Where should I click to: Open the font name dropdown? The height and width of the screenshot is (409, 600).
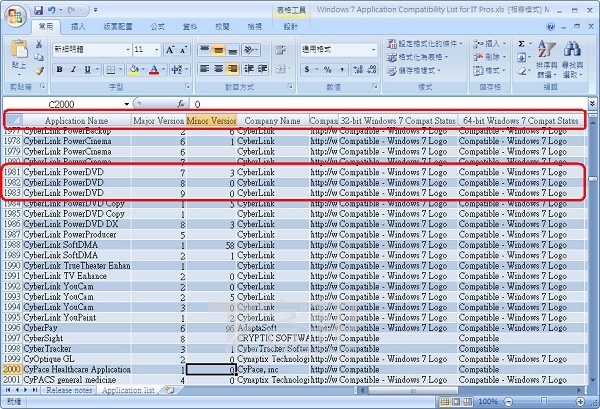128,50
